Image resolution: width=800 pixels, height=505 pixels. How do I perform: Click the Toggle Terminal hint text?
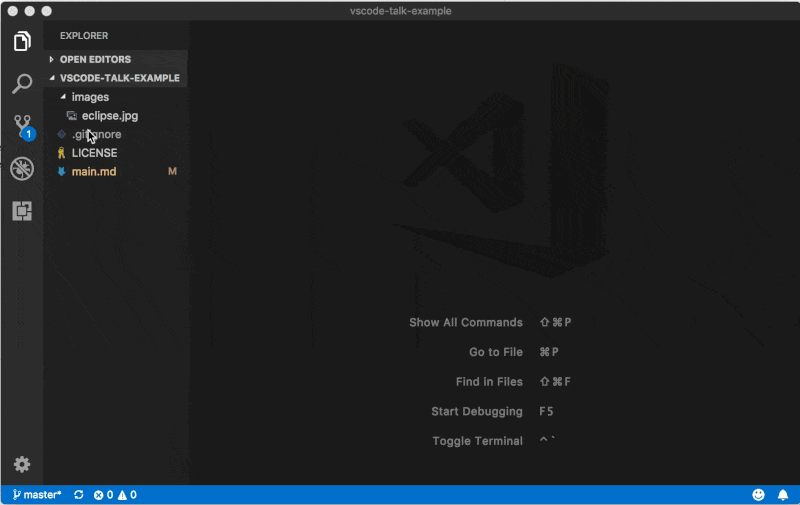[478, 441]
